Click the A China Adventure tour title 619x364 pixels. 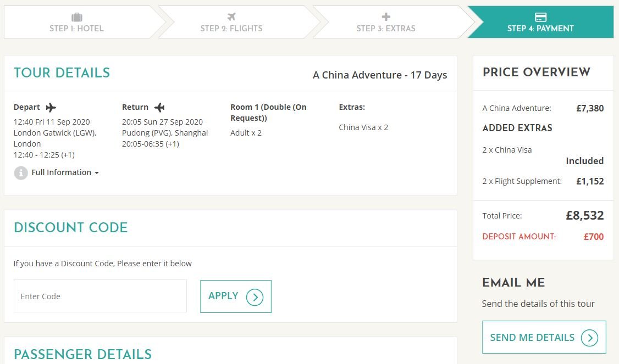point(380,75)
